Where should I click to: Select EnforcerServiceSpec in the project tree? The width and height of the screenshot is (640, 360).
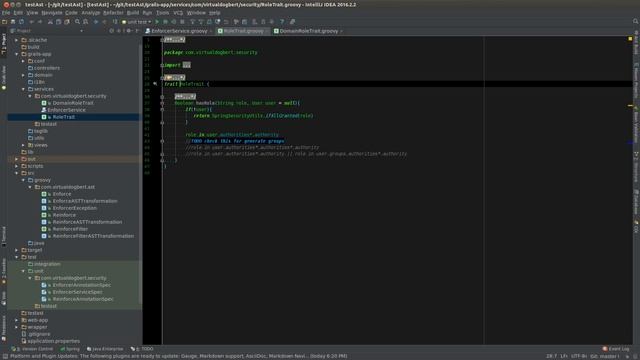78,292
